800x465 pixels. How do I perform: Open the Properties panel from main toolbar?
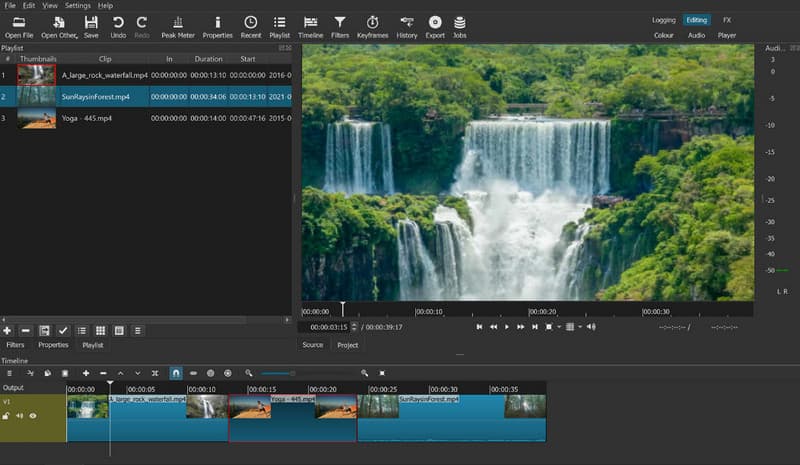[217, 27]
